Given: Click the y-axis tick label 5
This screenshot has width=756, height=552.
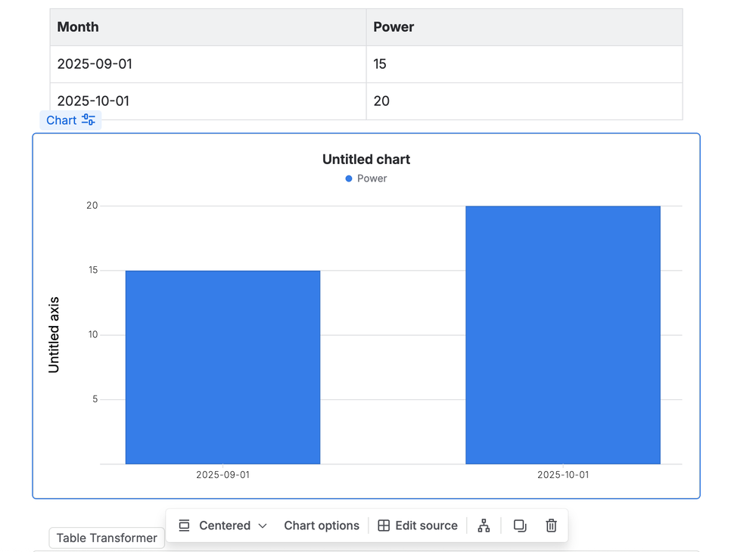Looking at the screenshot, I should click(95, 399).
